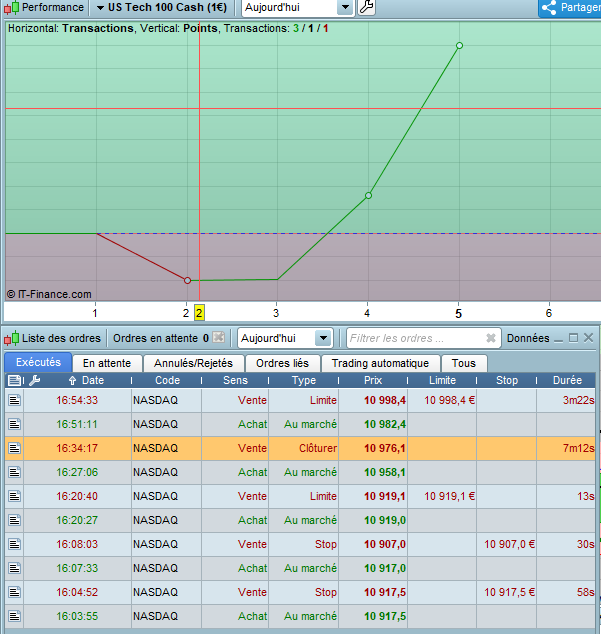Sort orders by the Date column header

92,380
